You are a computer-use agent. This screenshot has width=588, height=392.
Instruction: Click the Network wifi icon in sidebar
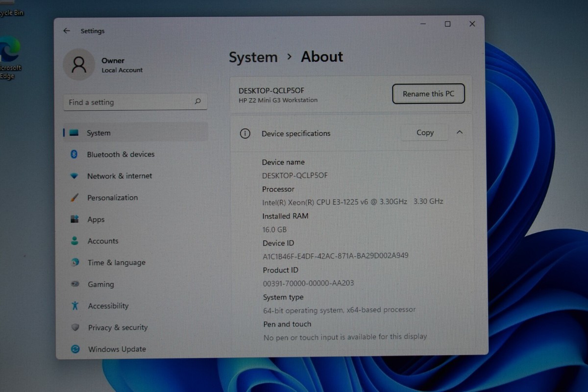tap(74, 176)
